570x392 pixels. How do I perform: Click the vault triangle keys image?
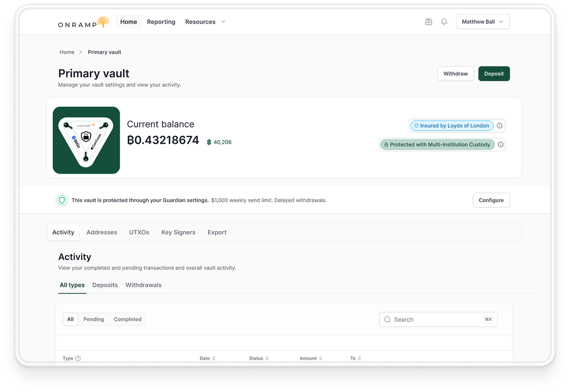tap(86, 140)
